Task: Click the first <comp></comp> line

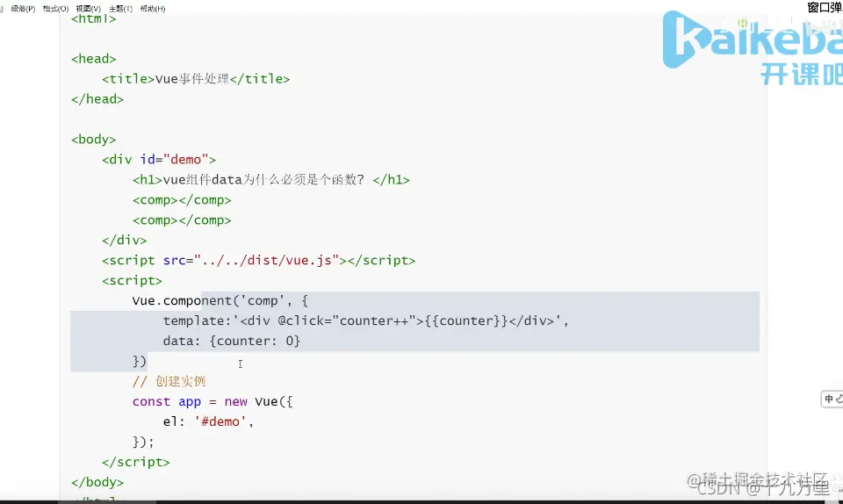Action: [x=182, y=200]
